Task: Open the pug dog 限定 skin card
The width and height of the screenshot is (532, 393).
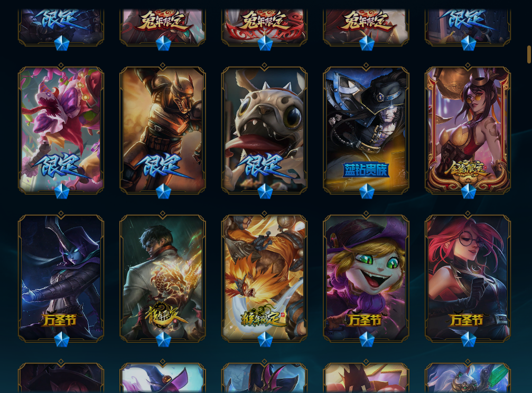Action: point(264,130)
